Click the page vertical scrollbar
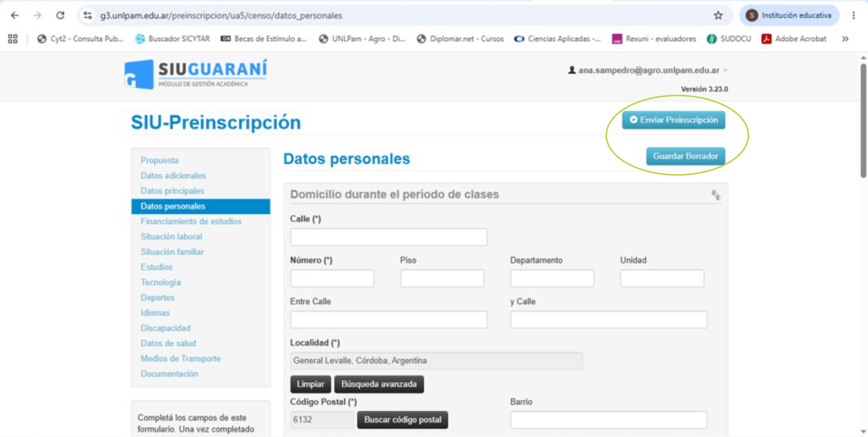Screen dimensions: 868x437 pos(863,121)
